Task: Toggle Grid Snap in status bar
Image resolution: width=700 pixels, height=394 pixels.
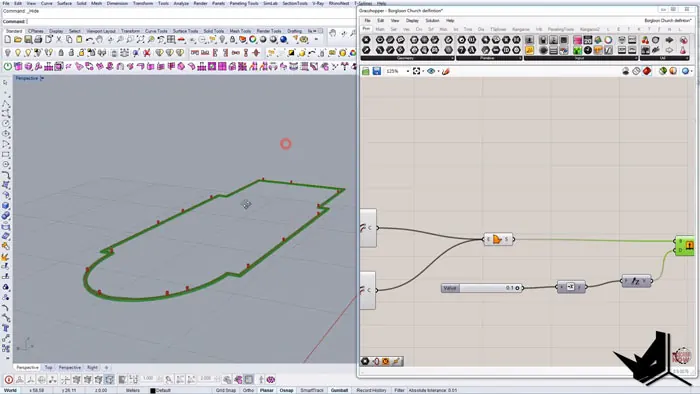Action: (226, 390)
